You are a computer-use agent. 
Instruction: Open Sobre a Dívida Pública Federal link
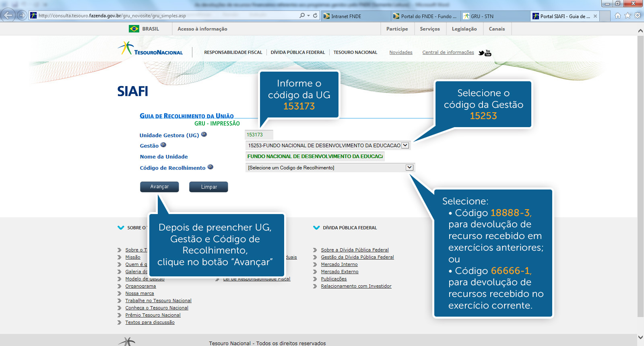click(355, 250)
